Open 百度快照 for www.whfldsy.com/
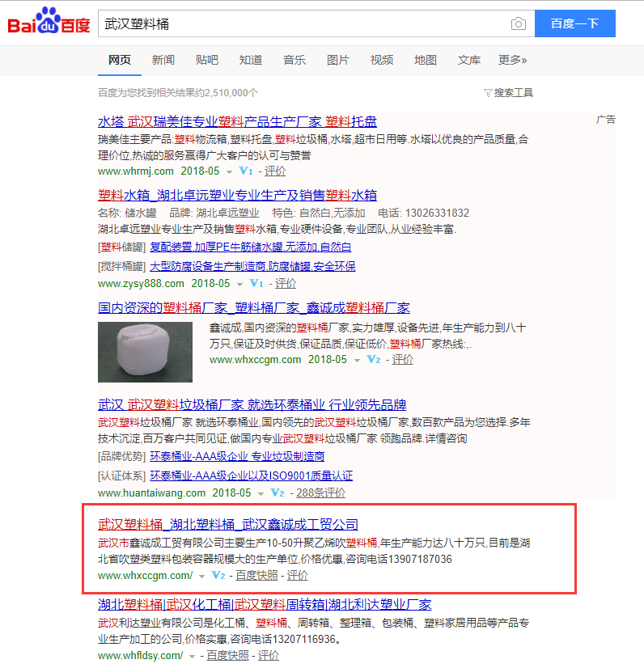Viewport: 644px width, 668px height. [x=227, y=656]
